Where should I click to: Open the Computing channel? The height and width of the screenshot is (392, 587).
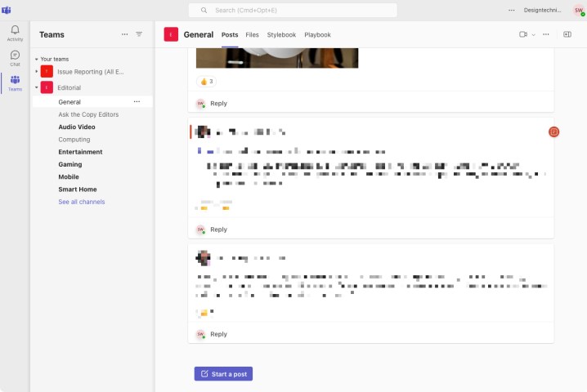pyautogui.click(x=74, y=140)
